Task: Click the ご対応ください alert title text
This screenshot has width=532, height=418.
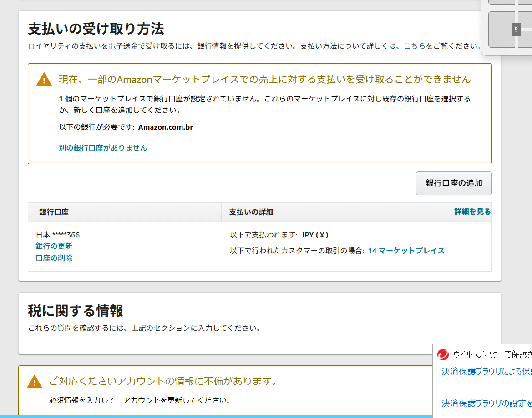Action: (163, 382)
